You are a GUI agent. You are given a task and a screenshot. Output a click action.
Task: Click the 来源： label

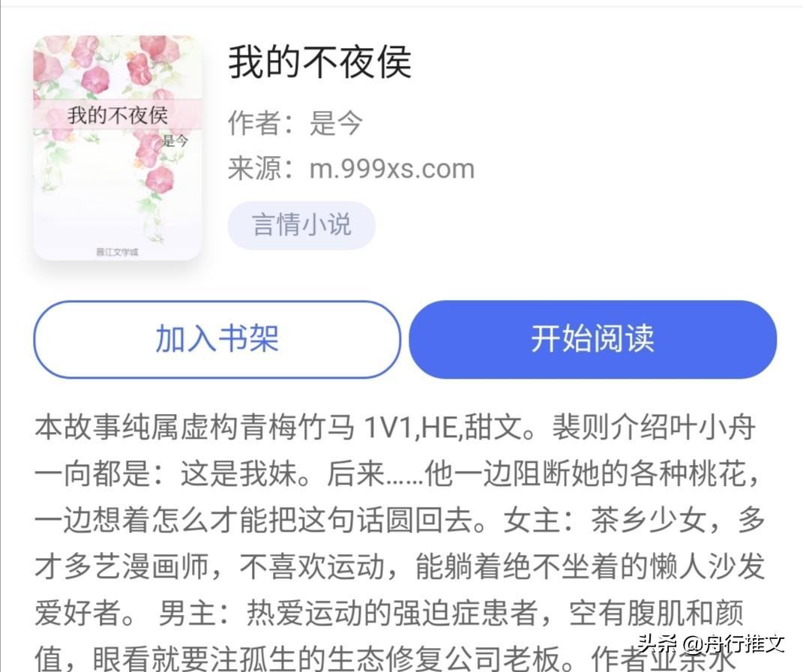click(x=262, y=169)
